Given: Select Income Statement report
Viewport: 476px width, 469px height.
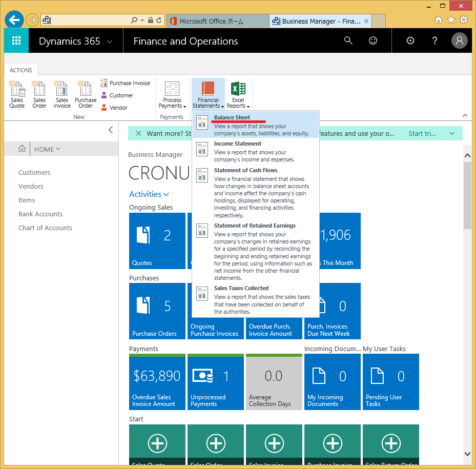Looking at the screenshot, I should tap(256, 151).
